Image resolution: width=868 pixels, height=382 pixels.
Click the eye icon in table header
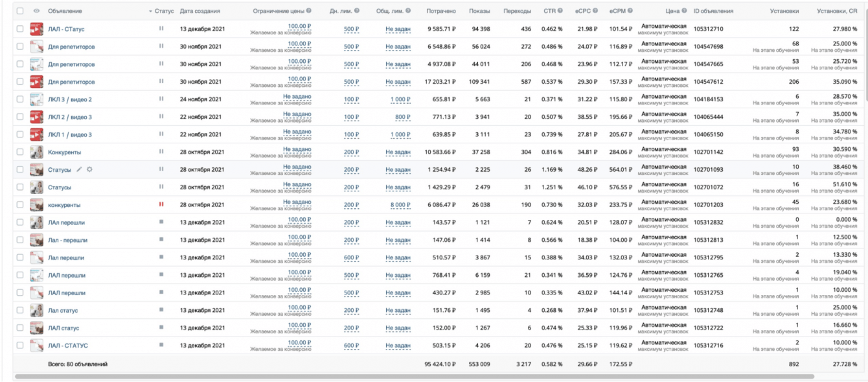[36, 11]
